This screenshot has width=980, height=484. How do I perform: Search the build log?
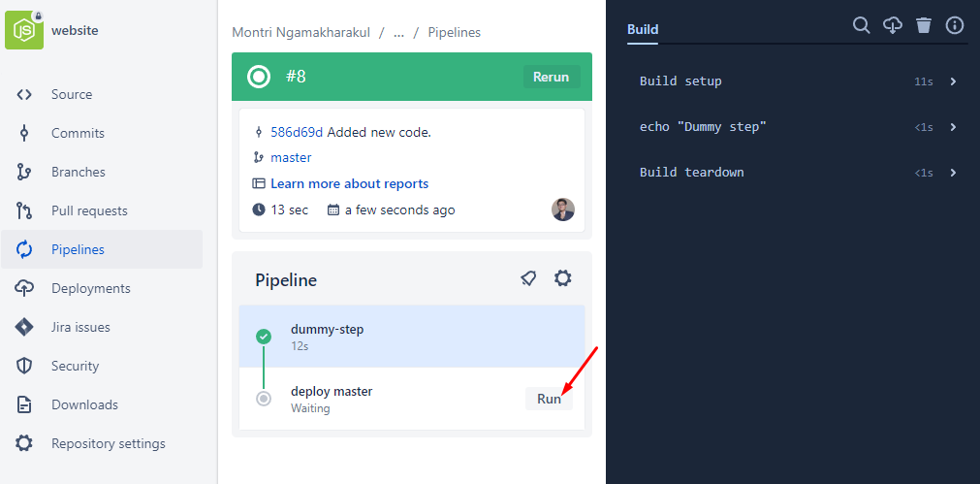tap(861, 25)
